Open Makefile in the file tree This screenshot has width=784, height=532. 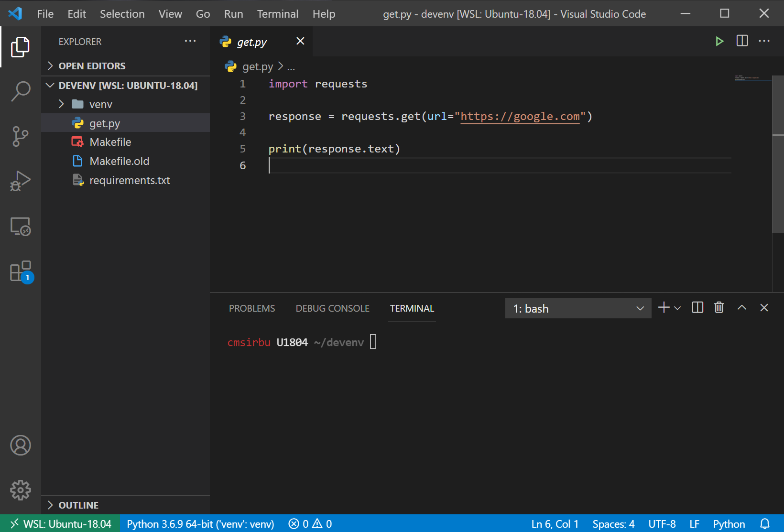[126, 142]
